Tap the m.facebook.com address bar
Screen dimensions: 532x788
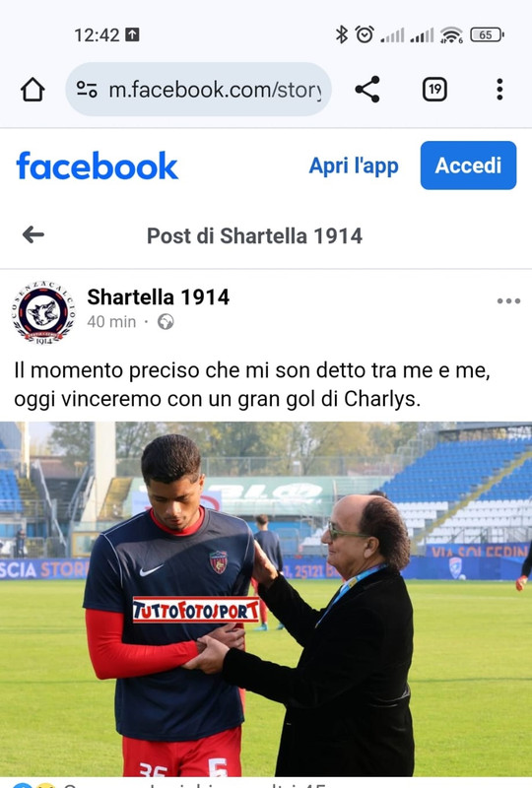(x=199, y=90)
